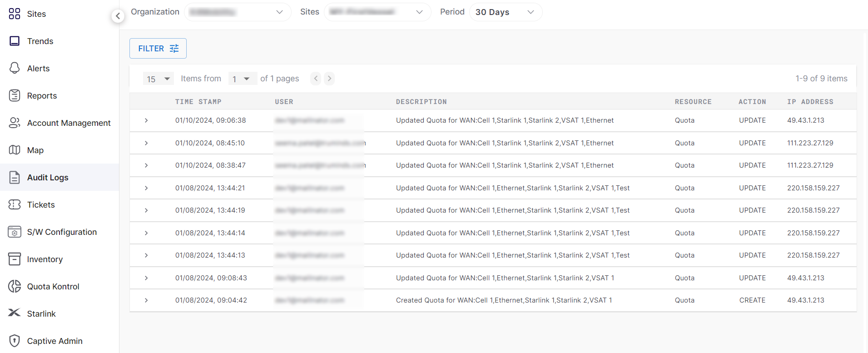Sort by TIME STAMP column header

coord(198,102)
